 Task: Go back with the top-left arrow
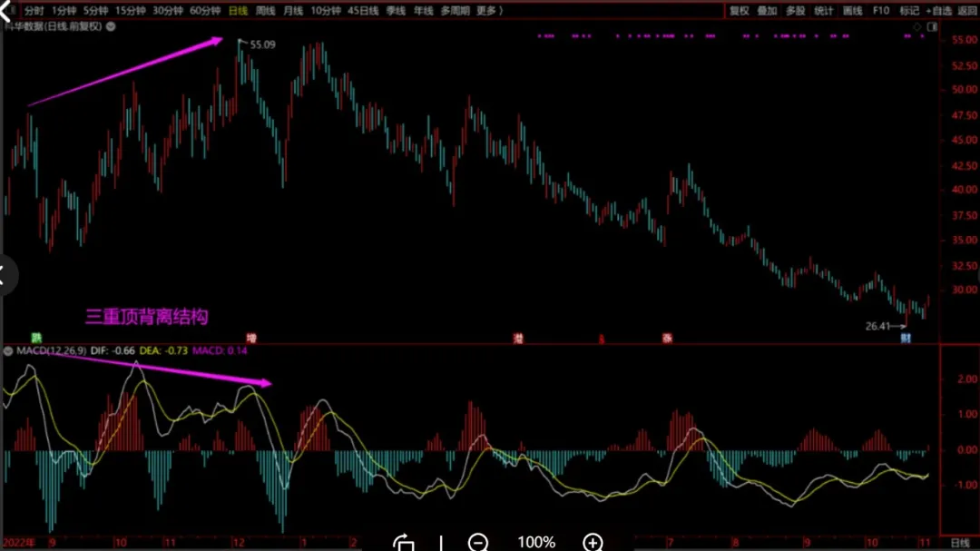(x=5, y=10)
